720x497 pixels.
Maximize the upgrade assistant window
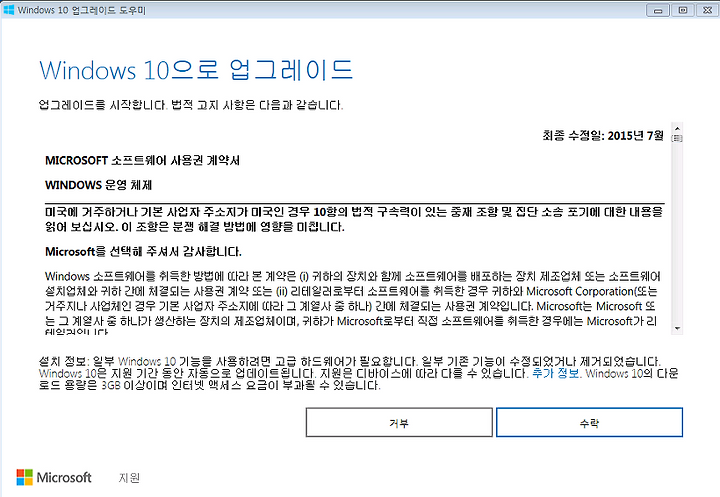pos(683,10)
